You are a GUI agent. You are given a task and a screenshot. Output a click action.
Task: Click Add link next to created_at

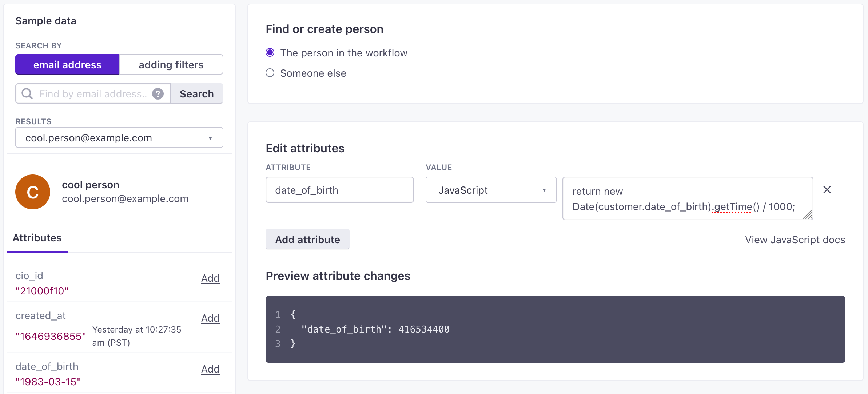pos(210,318)
